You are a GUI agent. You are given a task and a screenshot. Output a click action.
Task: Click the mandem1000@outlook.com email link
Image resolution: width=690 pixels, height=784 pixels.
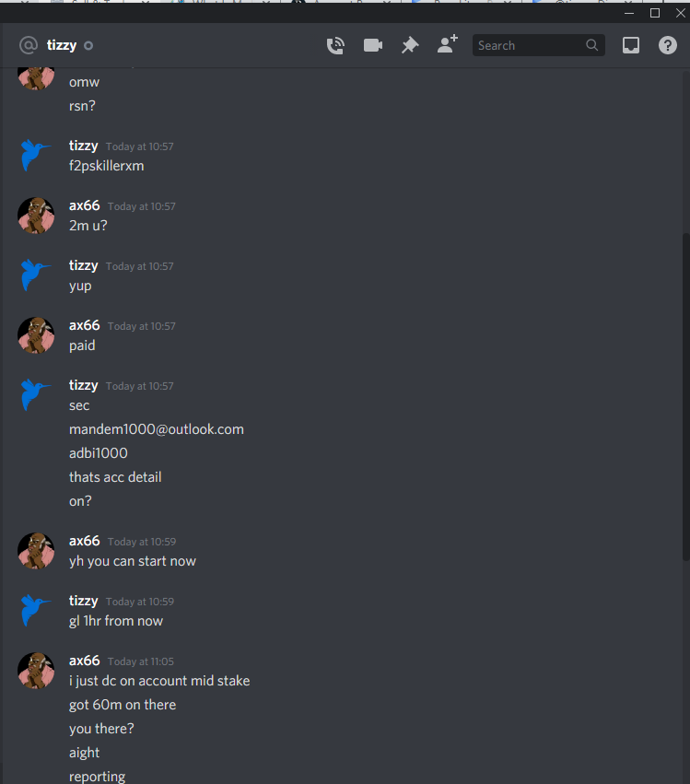[x=157, y=429]
